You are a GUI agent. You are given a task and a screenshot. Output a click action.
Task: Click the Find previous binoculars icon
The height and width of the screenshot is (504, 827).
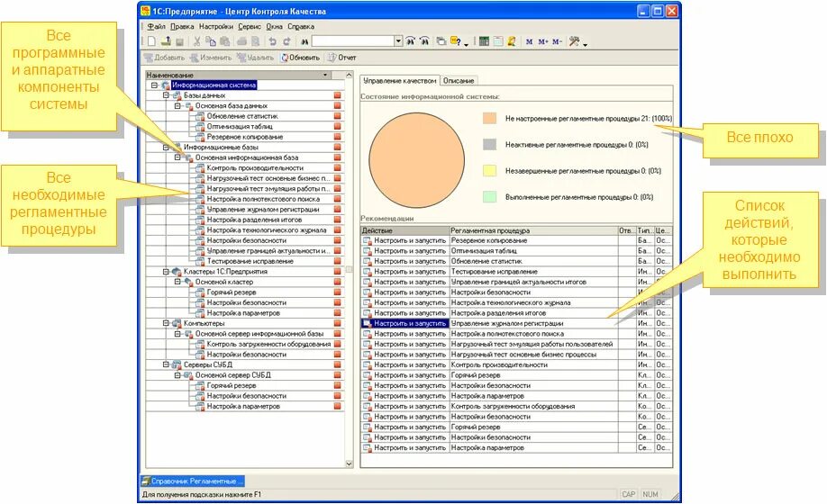coord(424,41)
